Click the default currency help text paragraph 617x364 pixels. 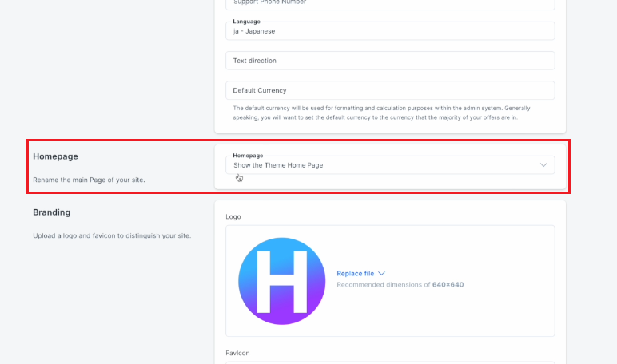pyautogui.click(x=382, y=113)
